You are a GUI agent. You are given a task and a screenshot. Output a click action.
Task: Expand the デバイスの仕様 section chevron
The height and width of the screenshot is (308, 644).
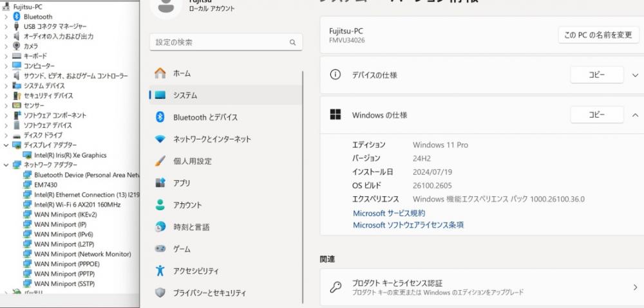point(635,75)
